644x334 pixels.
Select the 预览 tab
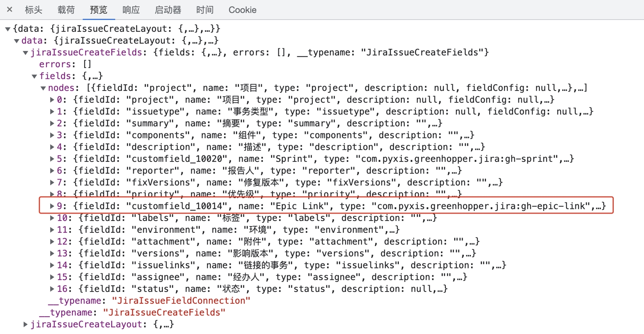point(99,10)
